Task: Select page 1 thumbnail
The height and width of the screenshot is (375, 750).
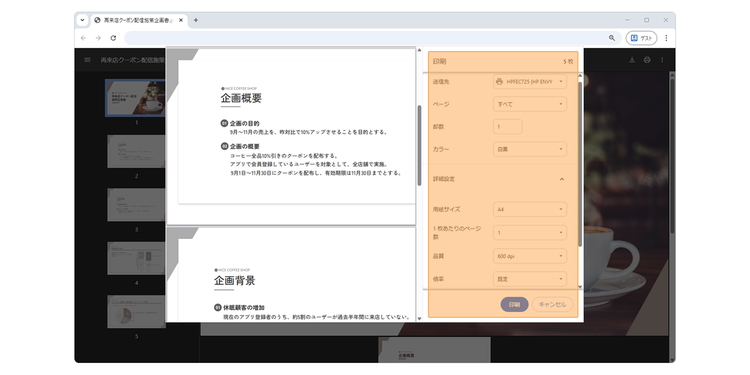Action: point(135,98)
